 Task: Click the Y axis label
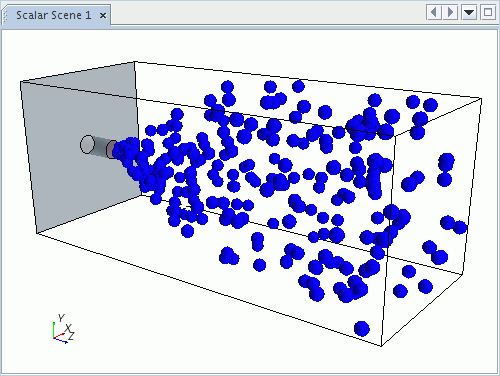[61, 318]
